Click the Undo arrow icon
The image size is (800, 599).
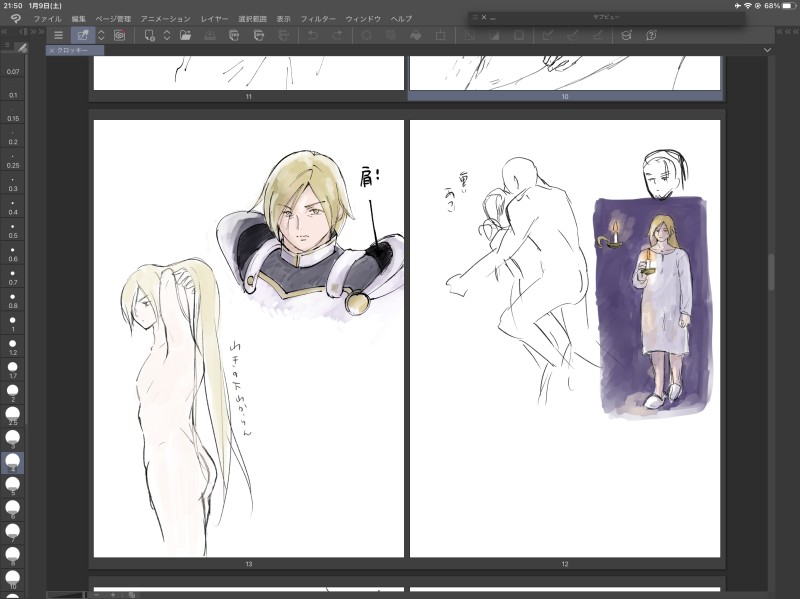point(311,35)
